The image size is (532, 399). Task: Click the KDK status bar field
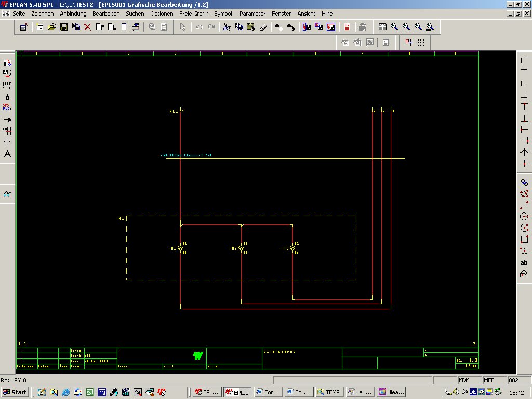tap(469, 380)
